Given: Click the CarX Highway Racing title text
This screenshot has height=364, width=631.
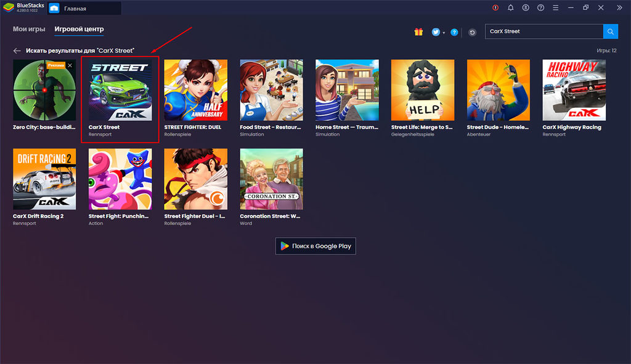Looking at the screenshot, I should [571, 127].
